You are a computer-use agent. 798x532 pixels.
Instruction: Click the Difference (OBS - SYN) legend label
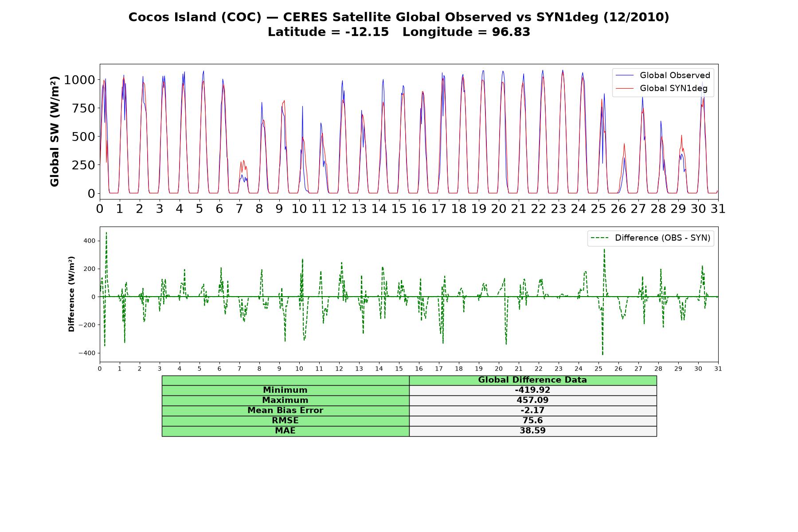coord(662,238)
